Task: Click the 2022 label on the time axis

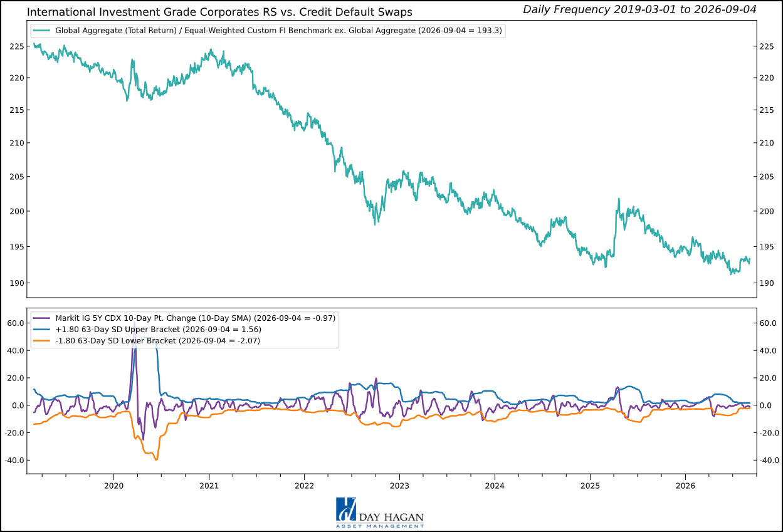Action: coord(304,486)
